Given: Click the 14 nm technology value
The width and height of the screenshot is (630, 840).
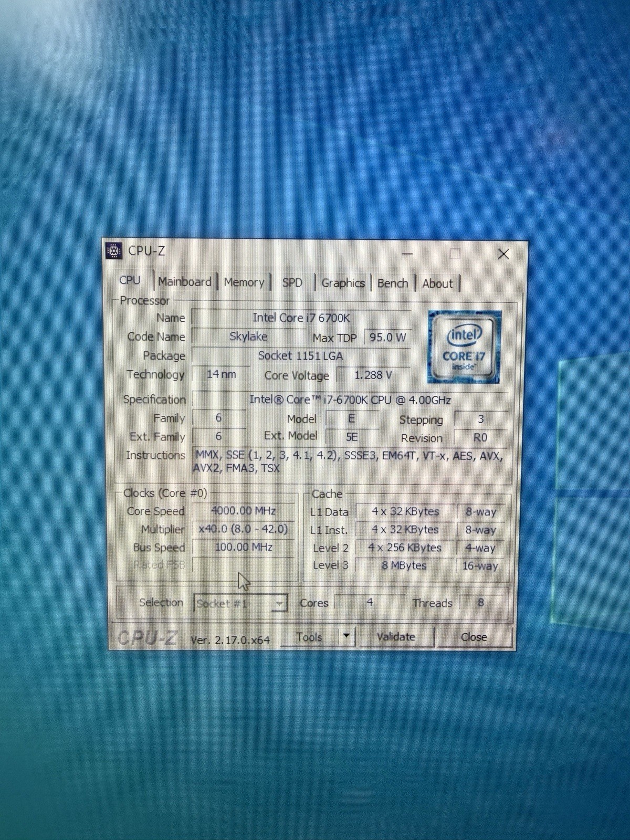Looking at the screenshot, I should [x=221, y=374].
